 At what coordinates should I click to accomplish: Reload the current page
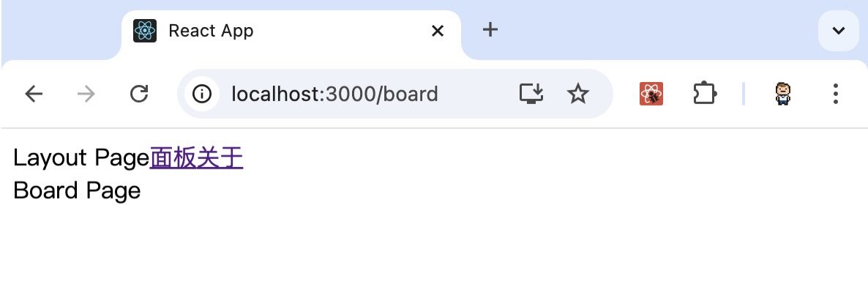139,94
